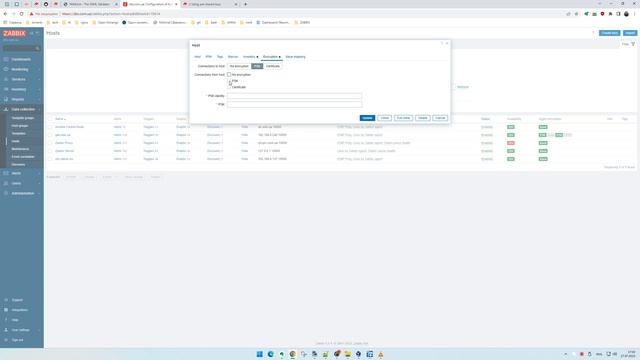Click the sidebar search magnifier icon
Viewport: 640px width, 360px height.
(38, 48)
